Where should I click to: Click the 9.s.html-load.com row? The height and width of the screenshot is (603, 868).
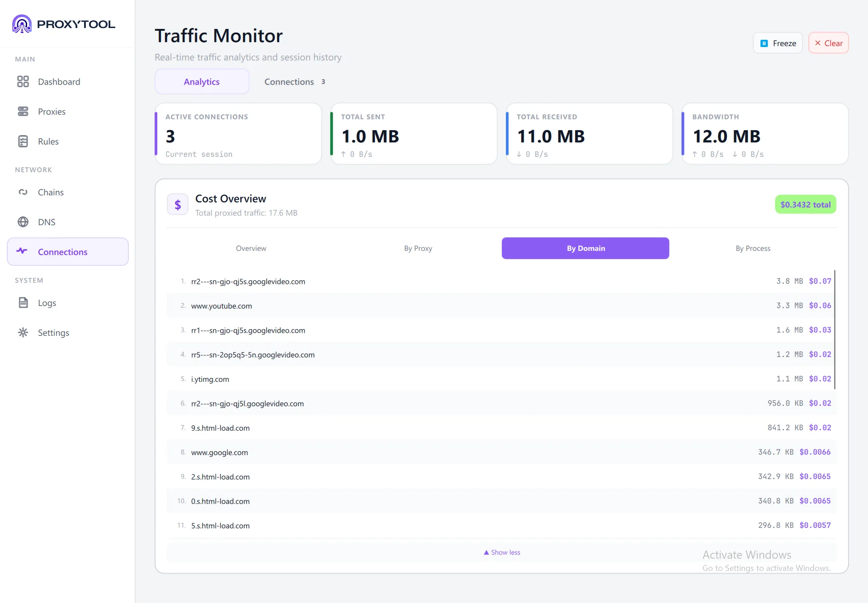[x=501, y=428]
